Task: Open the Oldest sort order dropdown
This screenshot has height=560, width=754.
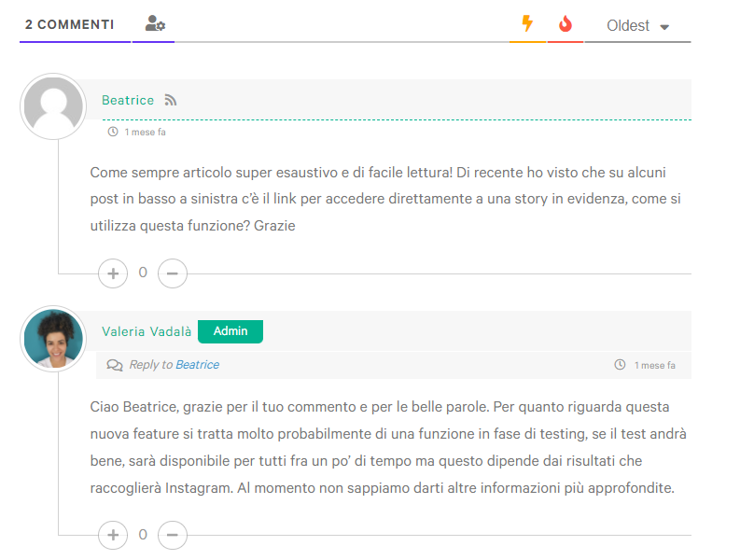Action: 627,25
